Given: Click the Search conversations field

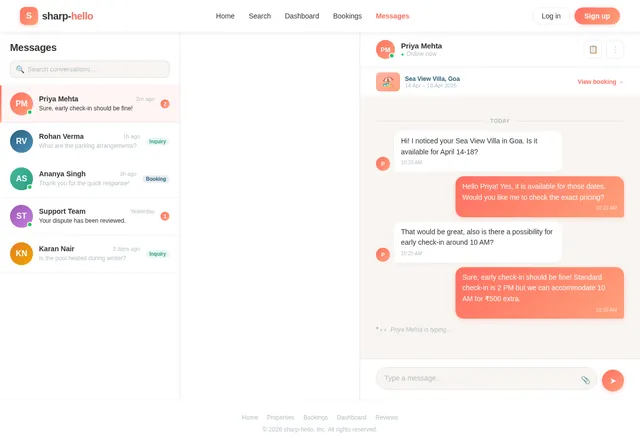Looking at the screenshot, I should point(90,69).
